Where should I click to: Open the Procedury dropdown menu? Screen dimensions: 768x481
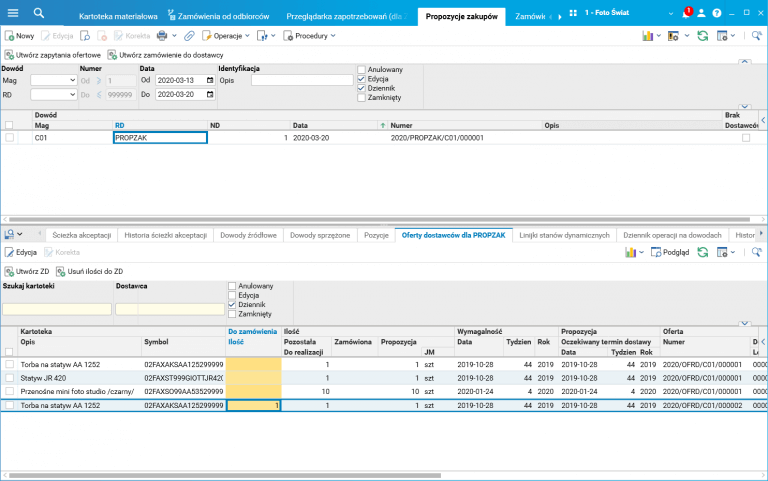coord(310,35)
